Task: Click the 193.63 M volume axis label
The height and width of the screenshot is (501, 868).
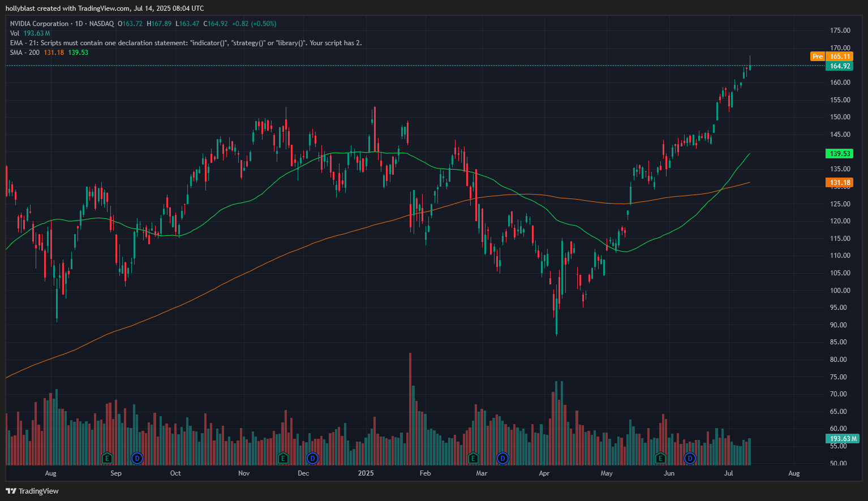Action: [x=843, y=439]
